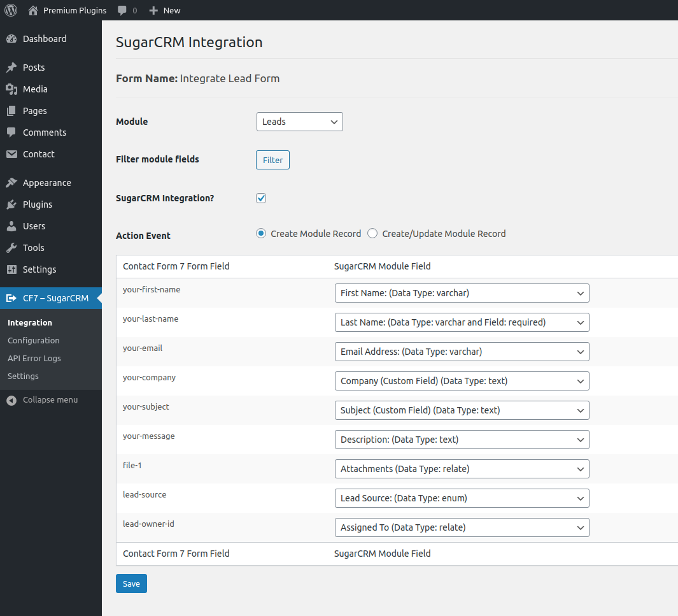
Task: Select the Pages icon in the sidebar
Action: tap(13, 111)
